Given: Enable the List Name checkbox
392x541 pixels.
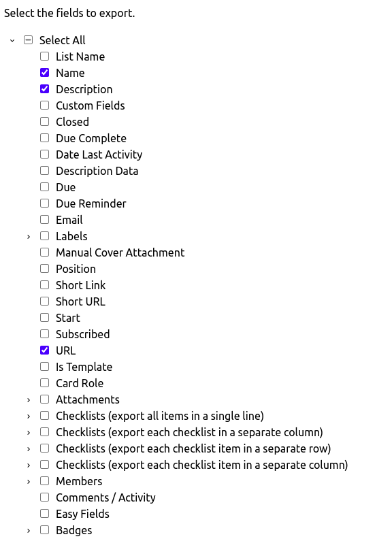Looking at the screenshot, I should 44,56.
